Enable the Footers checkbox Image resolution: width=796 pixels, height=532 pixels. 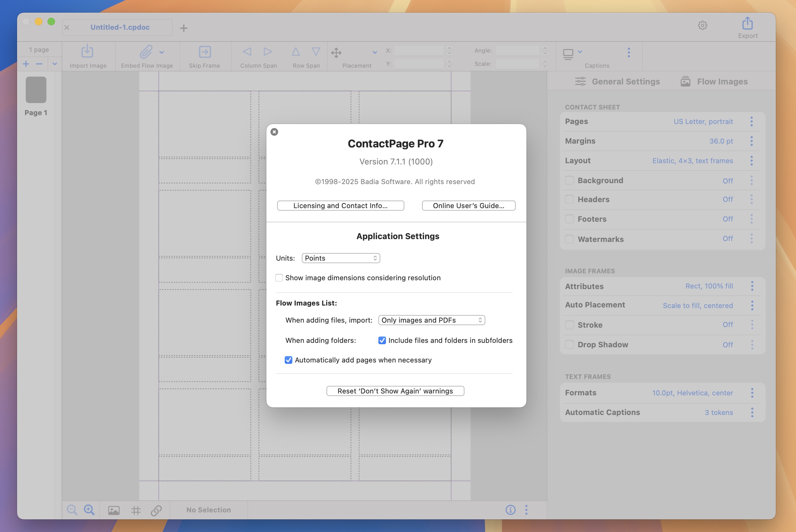pos(569,219)
